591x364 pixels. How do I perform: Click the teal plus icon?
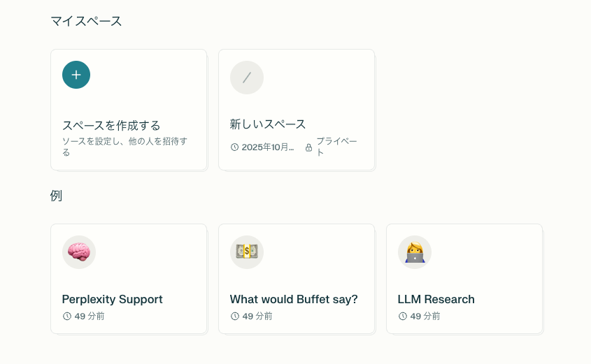pos(76,75)
